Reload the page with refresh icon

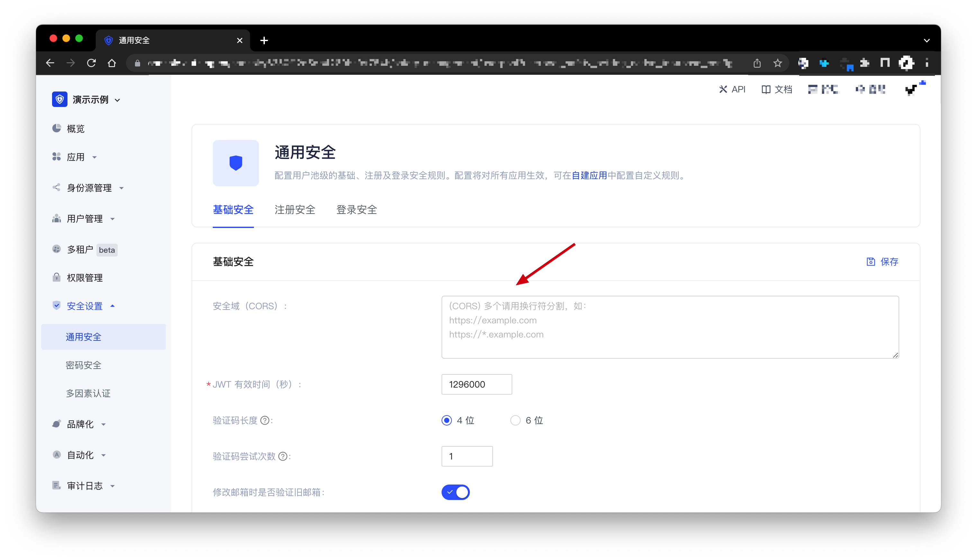pos(91,63)
